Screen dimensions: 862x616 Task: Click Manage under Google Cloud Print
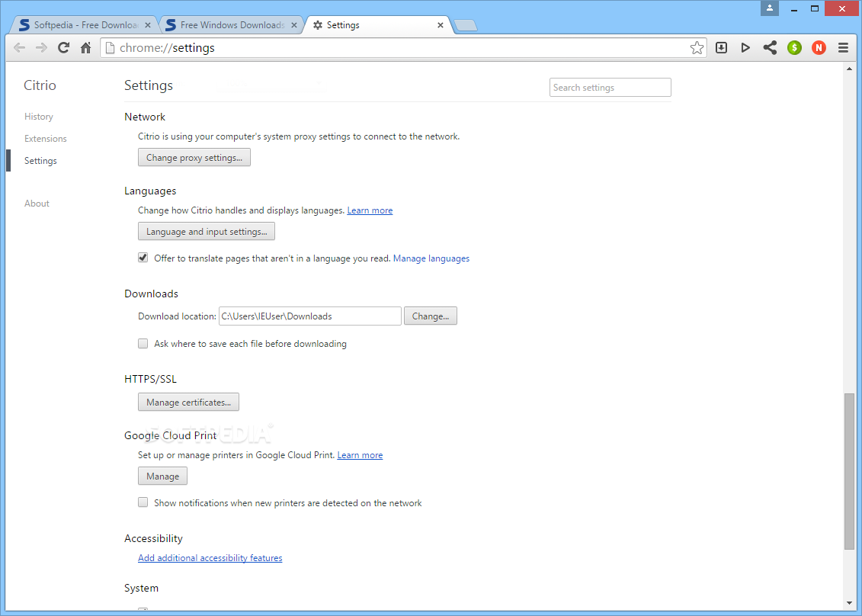pyautogui.click(x=163, y=476)
